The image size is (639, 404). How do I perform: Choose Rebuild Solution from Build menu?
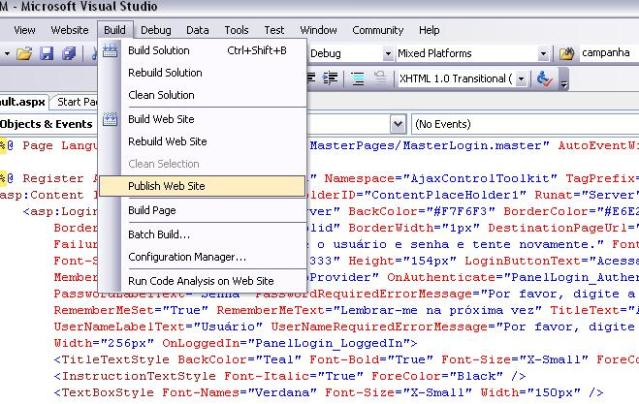point(165,73)
